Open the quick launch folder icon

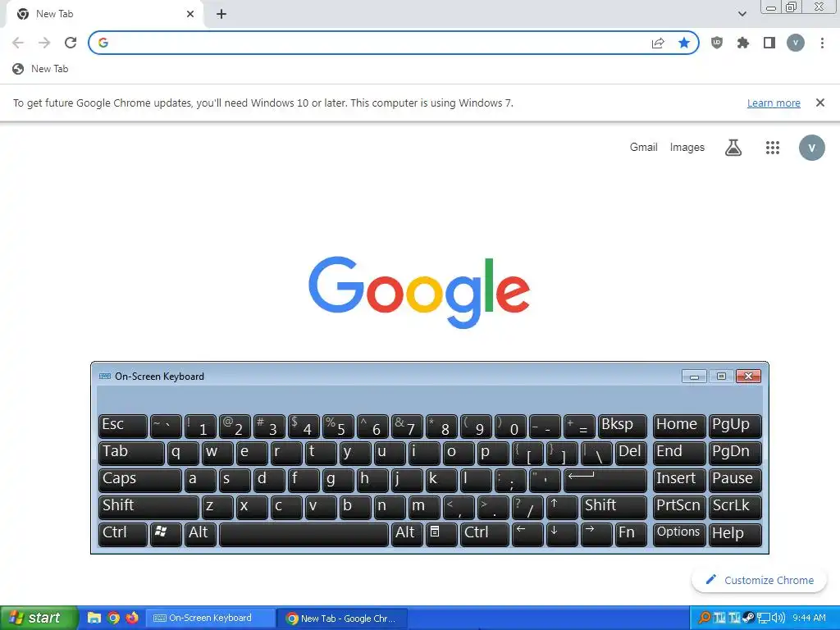[x=94, y=618]
